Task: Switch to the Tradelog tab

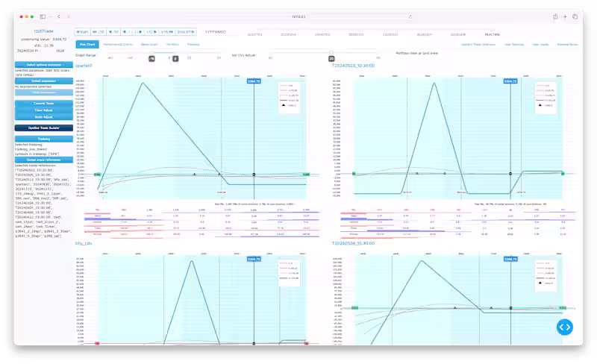Action: point(193,45)
